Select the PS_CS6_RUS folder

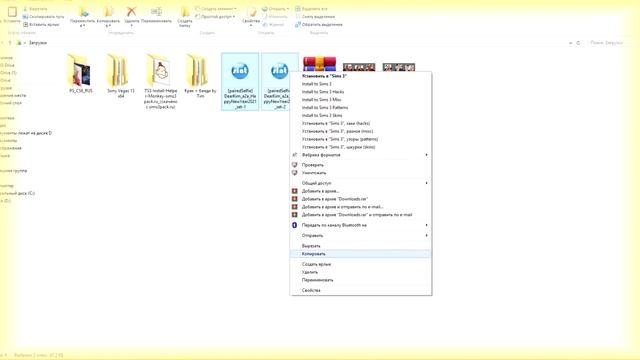80,73
